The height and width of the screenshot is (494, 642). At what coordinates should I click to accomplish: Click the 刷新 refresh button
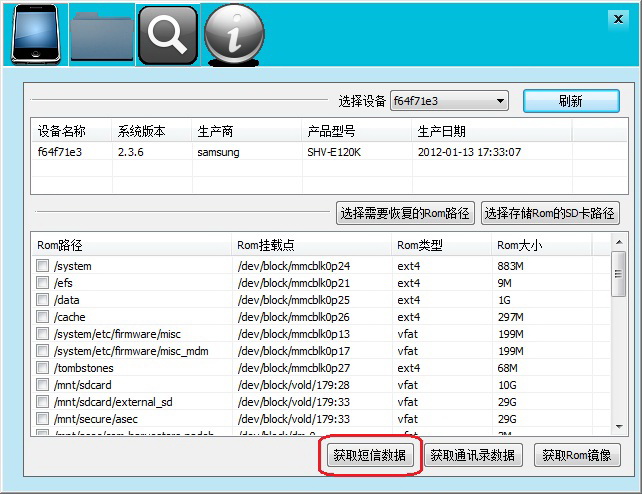pyautogui.click(x=570, y=101)
